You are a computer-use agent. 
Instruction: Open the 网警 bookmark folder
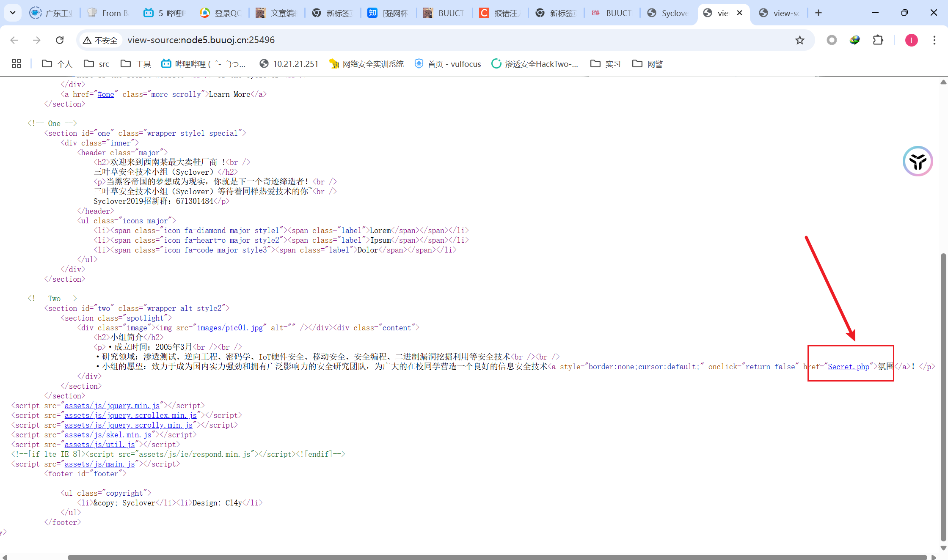coord(648,64)
